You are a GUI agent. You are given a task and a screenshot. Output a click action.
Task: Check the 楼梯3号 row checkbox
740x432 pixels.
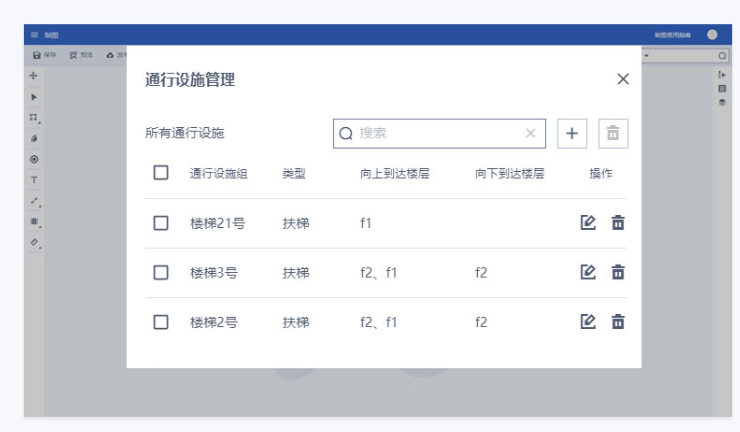pyautogui.click(x=161, y=272)
